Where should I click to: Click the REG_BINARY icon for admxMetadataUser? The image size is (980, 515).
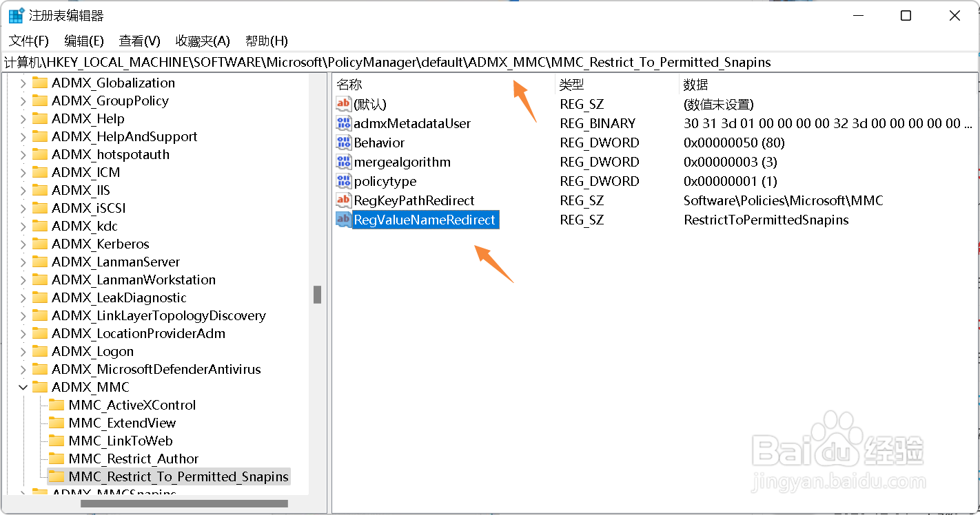pos(343,123)
